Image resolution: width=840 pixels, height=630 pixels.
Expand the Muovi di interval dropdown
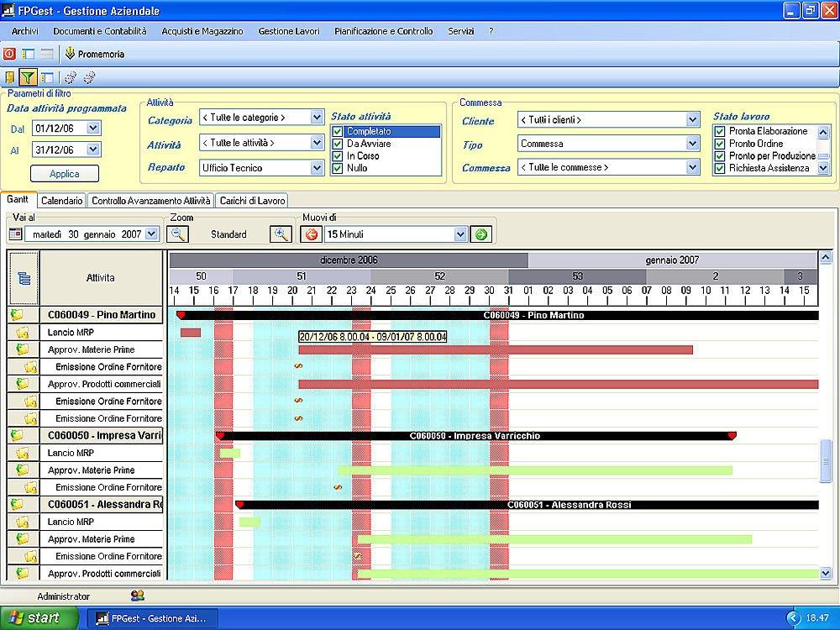coord(460,234)
